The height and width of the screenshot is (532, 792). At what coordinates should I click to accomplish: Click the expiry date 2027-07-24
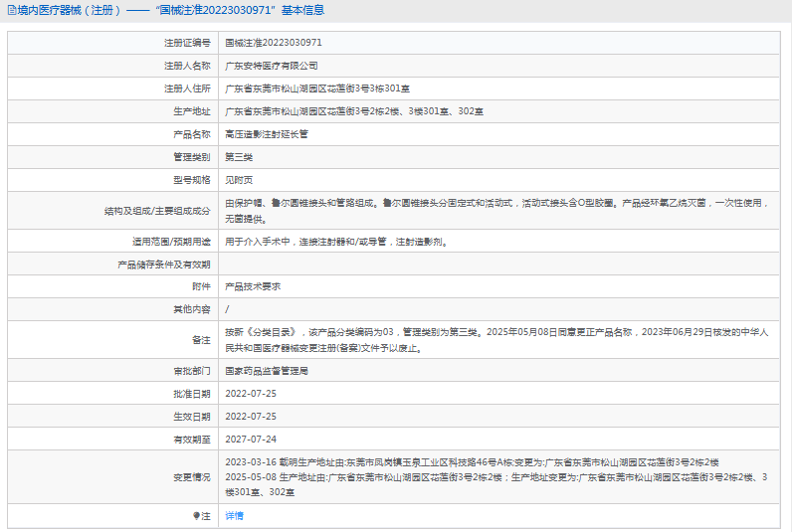251,439
